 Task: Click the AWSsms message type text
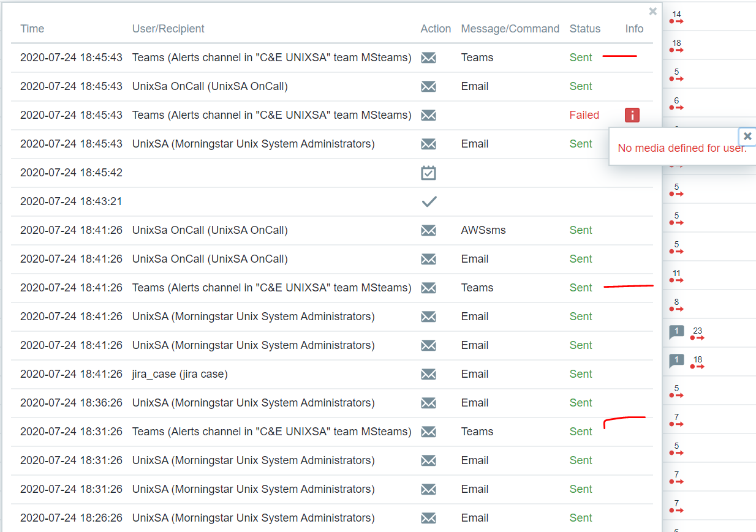[x=483, y=230]
